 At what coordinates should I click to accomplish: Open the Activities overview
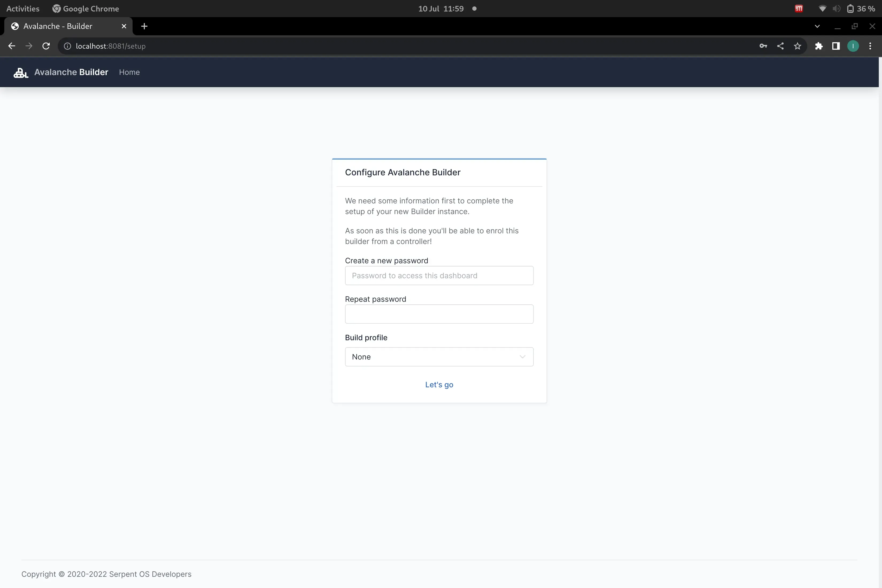(x=23, y=9)
